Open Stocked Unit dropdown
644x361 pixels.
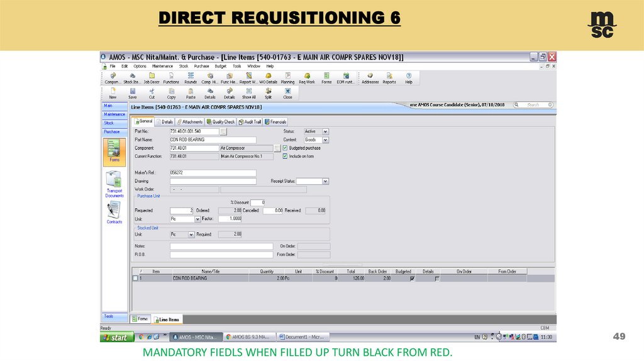click(191, 235)
